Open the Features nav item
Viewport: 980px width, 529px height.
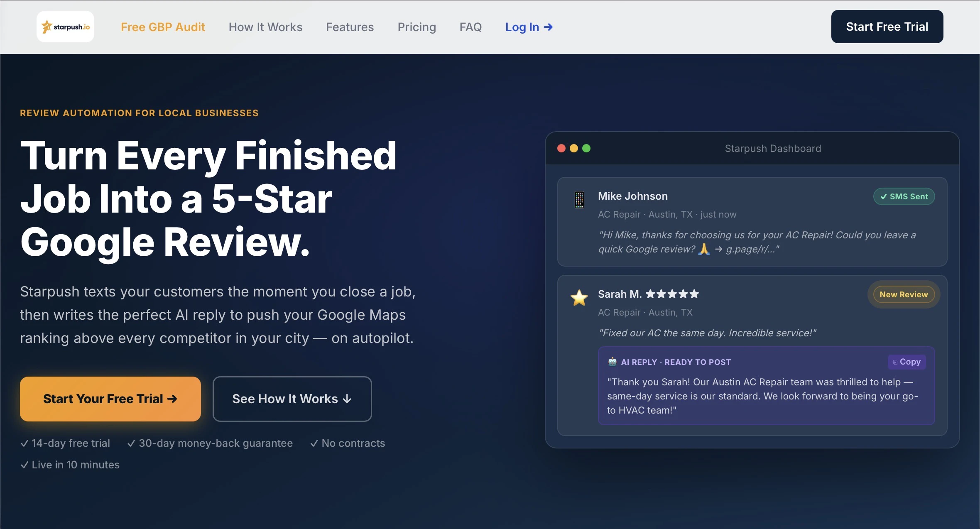350,27
